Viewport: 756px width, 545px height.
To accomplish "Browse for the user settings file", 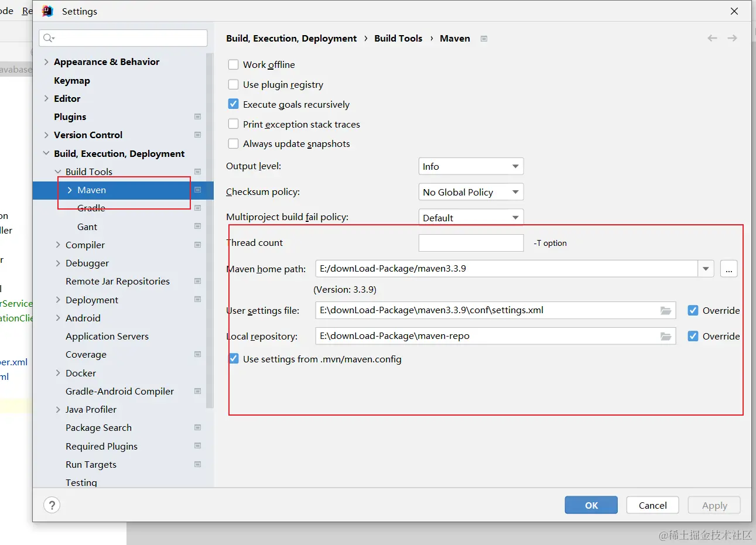I will point(666,311).
